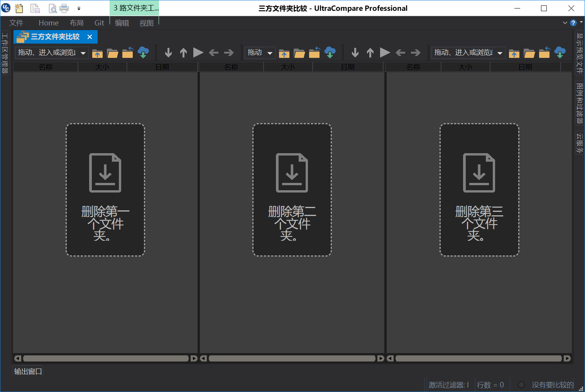Viewport: 585px width, 392px height.
Task: Open cloud download for third folder pane
Action: click(560, 52)
